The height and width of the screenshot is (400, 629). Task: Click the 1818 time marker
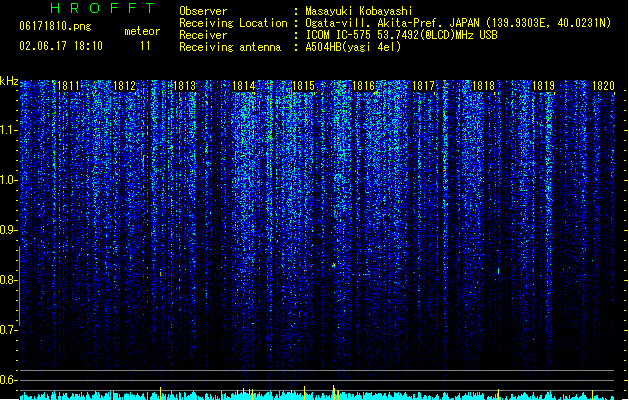point(483,85)
